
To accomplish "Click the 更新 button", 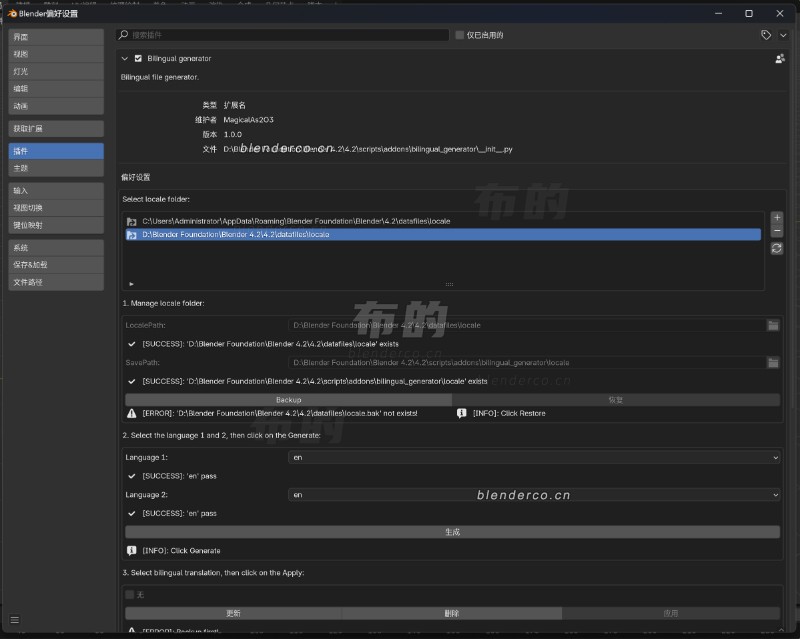I will (233, 613).
